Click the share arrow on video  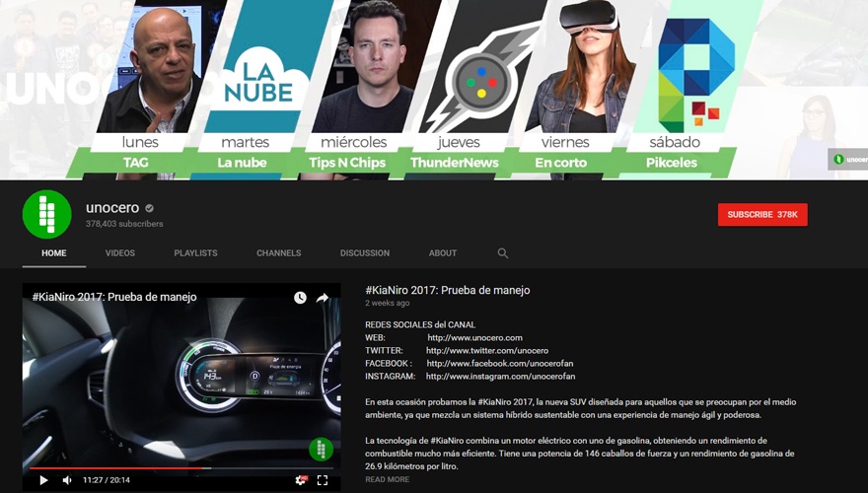click(x=323, y=298)
